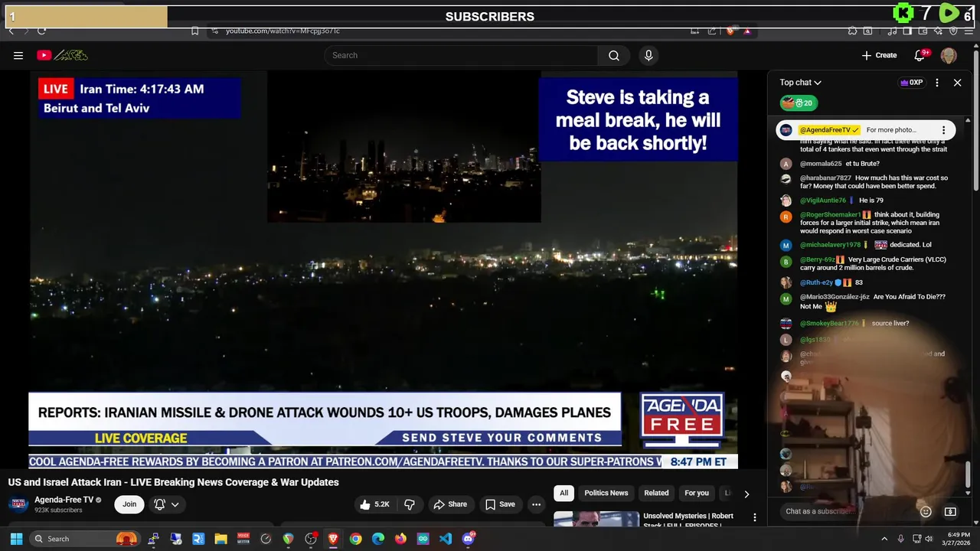Image resolution: width=980 pixels, height=551 pixels.
Task: Go to the YouTube home logo
Action: point(63,55)
